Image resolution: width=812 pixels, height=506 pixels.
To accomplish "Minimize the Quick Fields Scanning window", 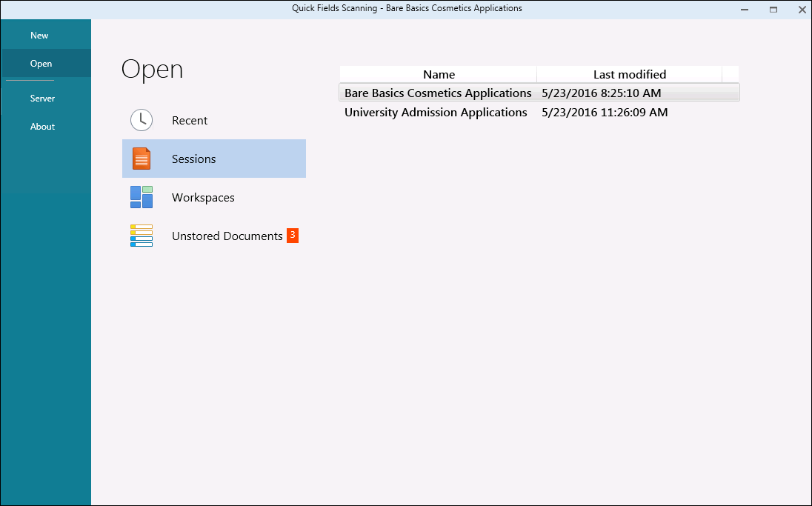I will pos(745,10).
